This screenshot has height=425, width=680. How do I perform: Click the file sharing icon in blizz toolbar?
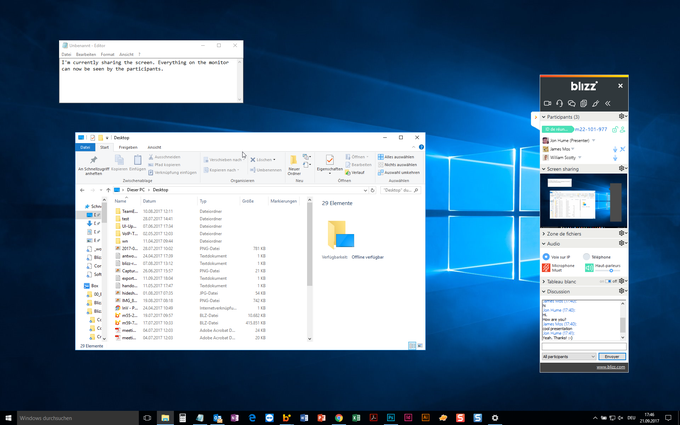pos(583,104)
